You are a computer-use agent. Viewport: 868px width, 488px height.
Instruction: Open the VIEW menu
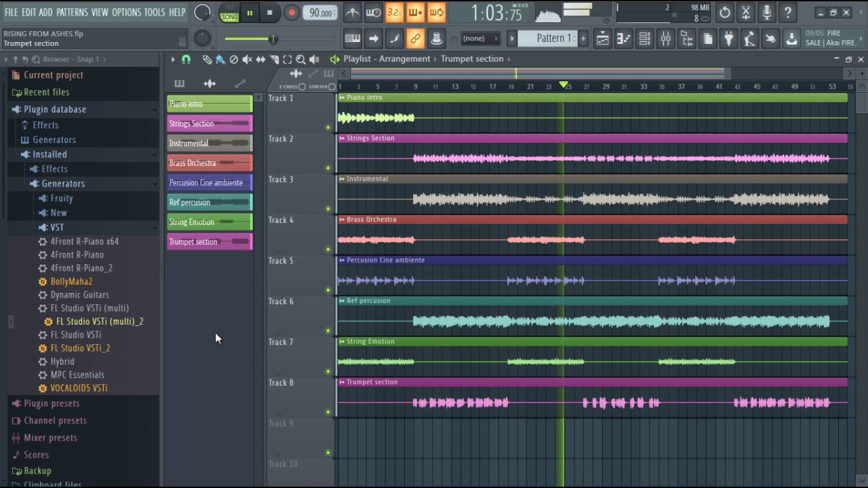[x=100, y=12]
